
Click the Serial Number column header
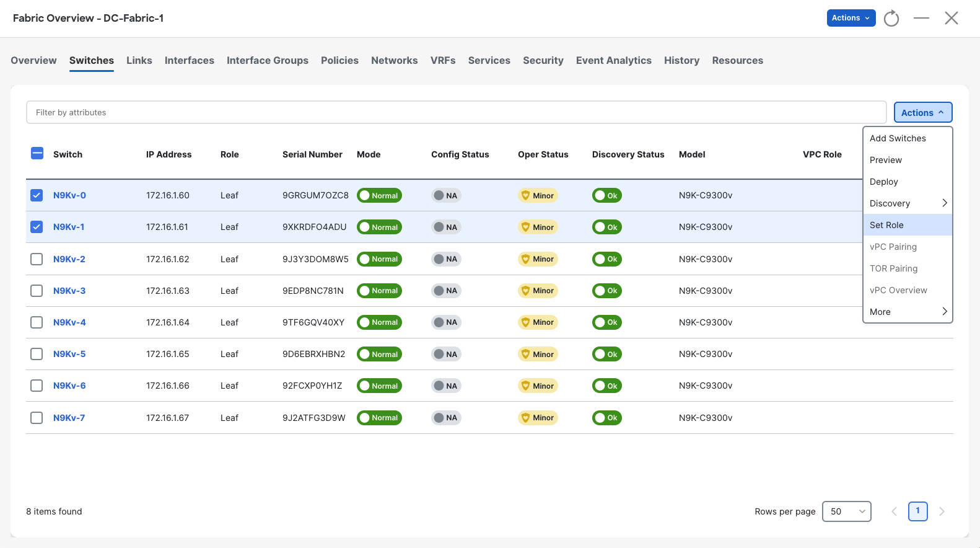pyautogui.click(x=312, y=154)
